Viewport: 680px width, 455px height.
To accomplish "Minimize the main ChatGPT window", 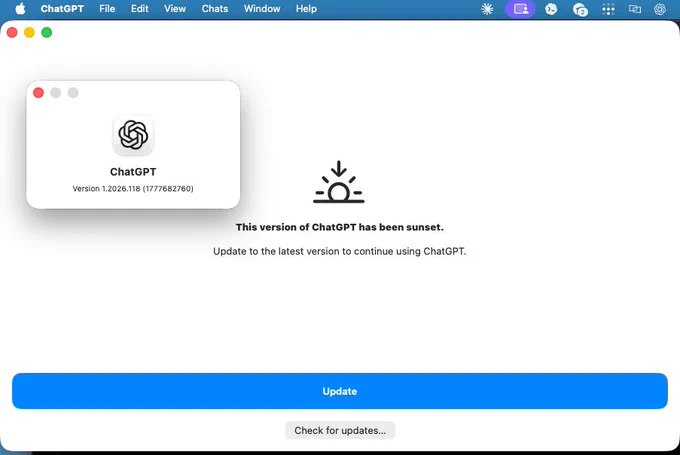I will click(29, 33).
